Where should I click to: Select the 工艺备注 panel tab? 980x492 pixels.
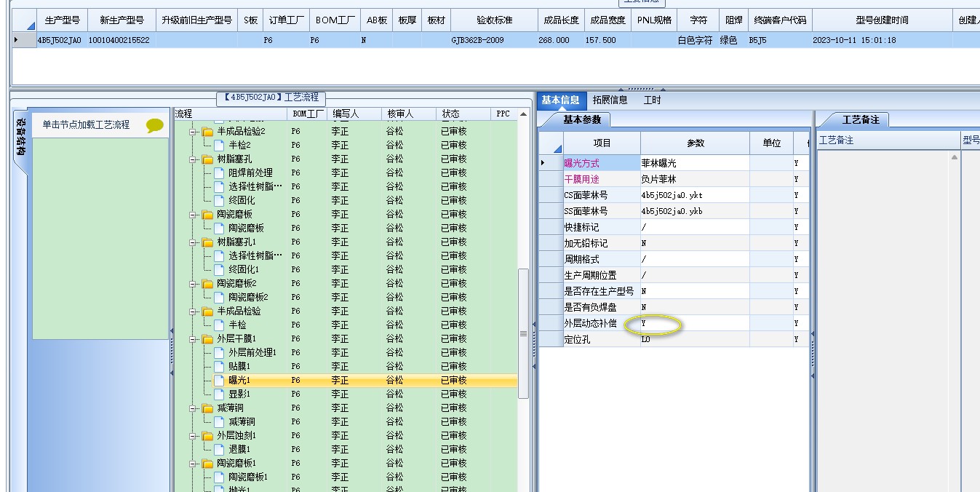point(861,119)
